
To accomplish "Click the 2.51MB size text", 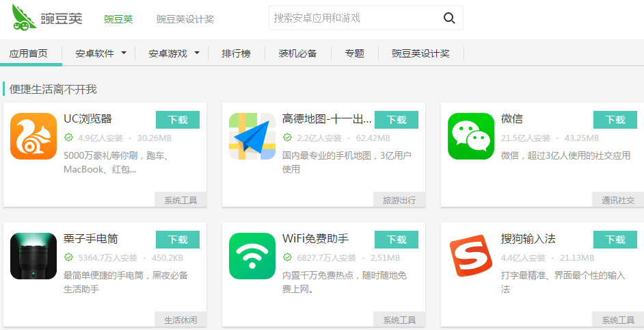I will pos(386,258).
